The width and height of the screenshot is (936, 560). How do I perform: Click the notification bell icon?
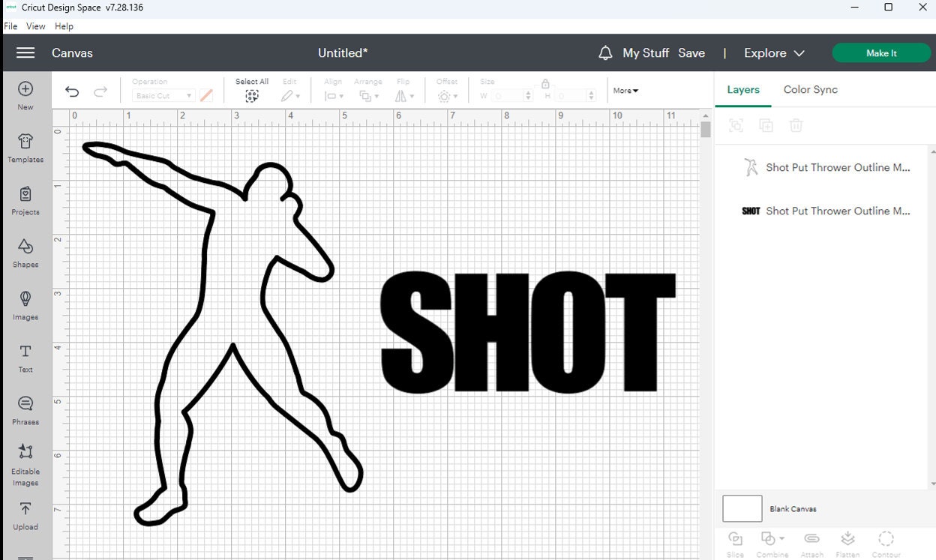[x=604, y=52]
